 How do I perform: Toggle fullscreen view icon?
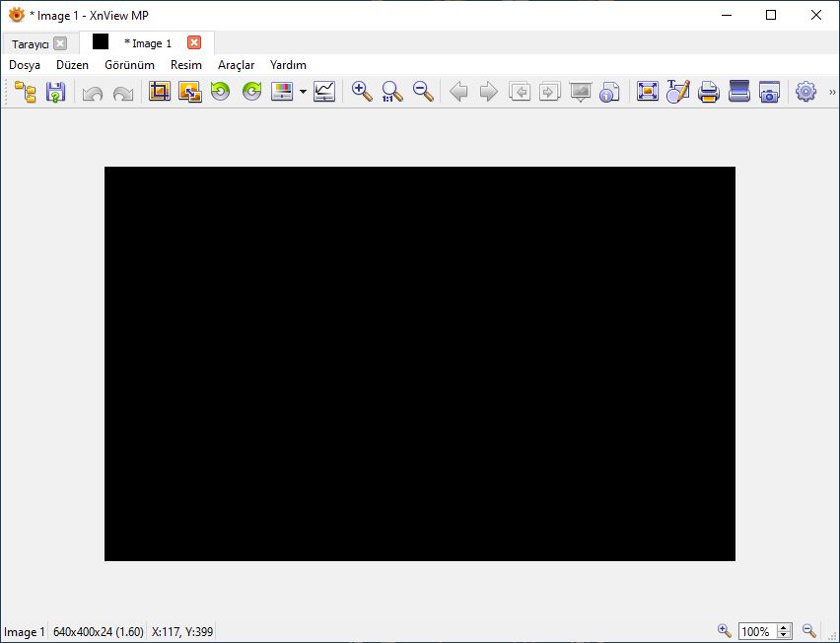click(x=648, y=91)
